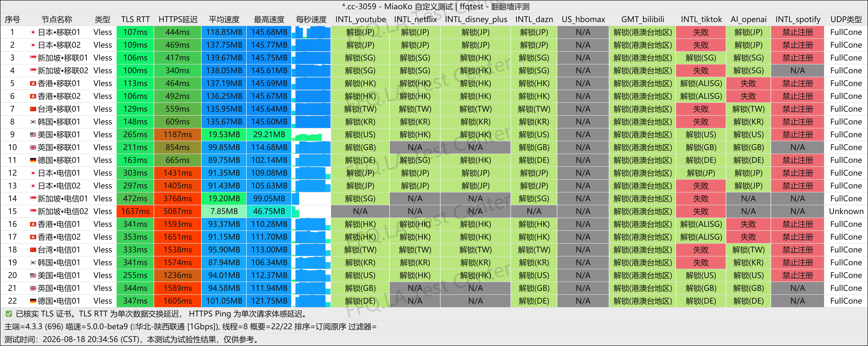The height and width of the screenshot is (346, 868).
Task: Click the TLS RTT column header
Action: click(135, 19)
